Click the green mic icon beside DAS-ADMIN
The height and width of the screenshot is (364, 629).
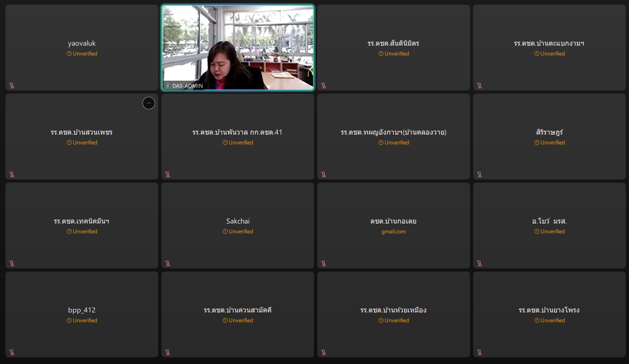pos(168,85)
